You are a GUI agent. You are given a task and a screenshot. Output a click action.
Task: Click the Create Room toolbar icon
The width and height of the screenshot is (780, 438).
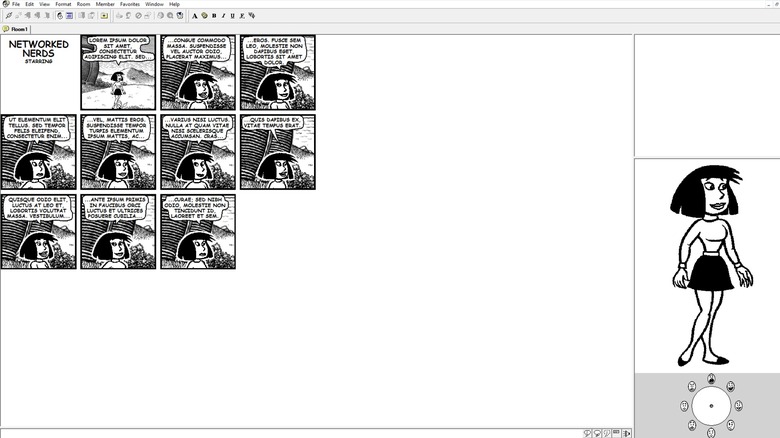pyautogui.click(x=47, y=16)
